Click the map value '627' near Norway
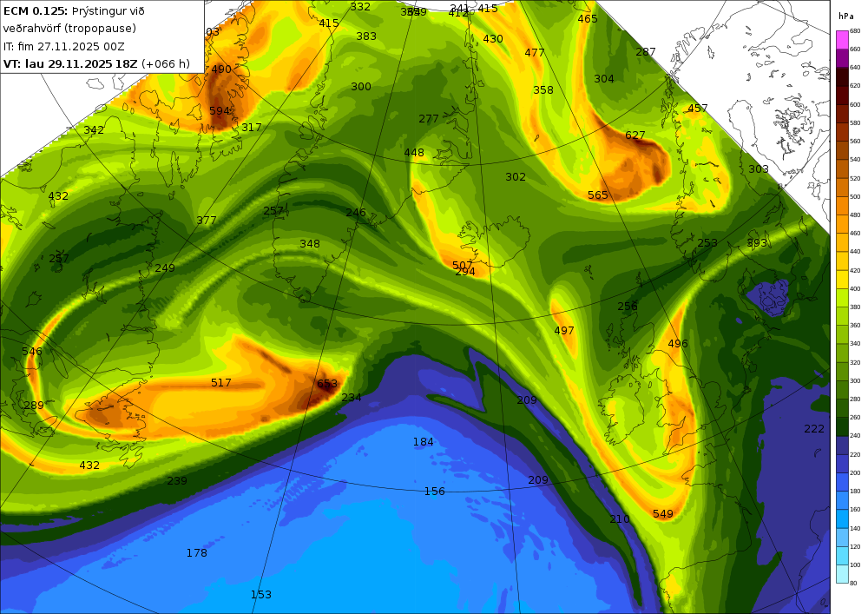Viewport: 868px width, 614px height. click(x=635, y=135)
